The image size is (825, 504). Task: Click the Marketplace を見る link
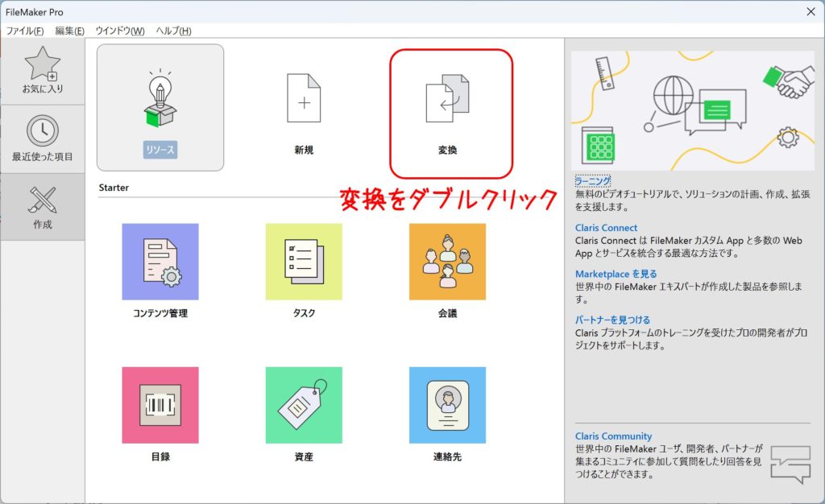tap(616, 274)
